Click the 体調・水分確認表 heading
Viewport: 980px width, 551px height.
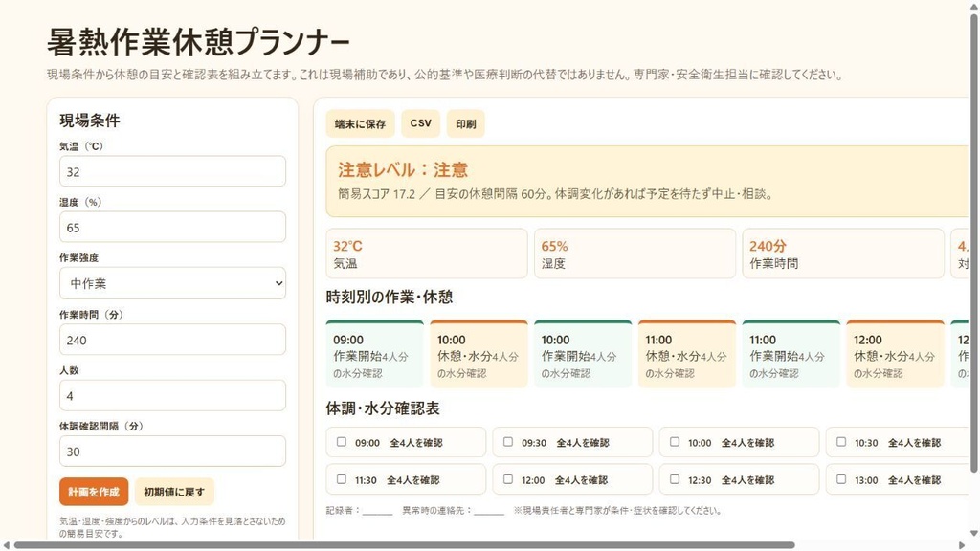click(383, 408)
